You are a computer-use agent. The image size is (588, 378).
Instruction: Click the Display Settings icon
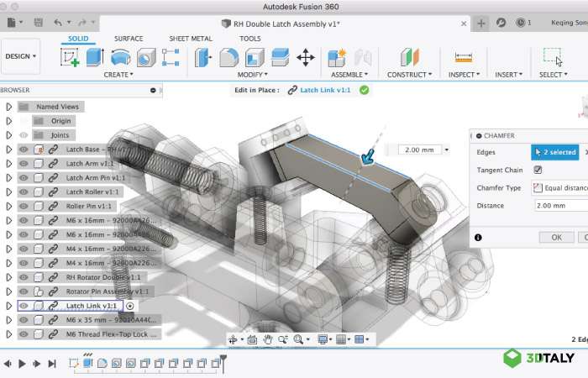[x=322, y=339]
